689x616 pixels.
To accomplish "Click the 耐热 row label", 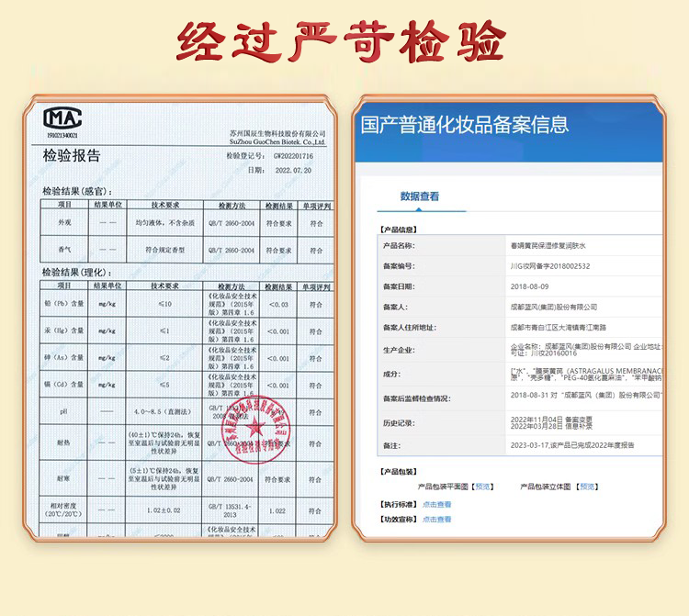I will click(63, 442).
